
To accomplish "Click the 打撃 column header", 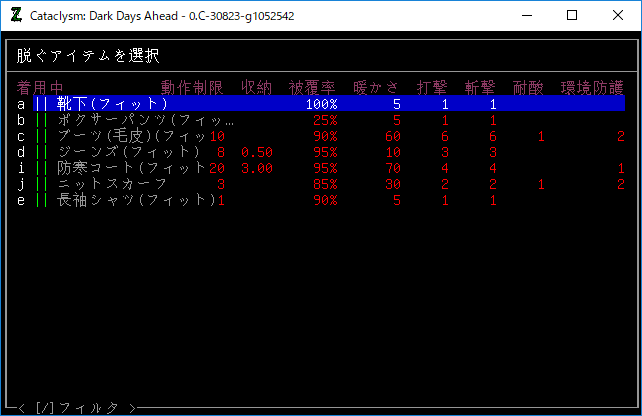I will point(432,88).
